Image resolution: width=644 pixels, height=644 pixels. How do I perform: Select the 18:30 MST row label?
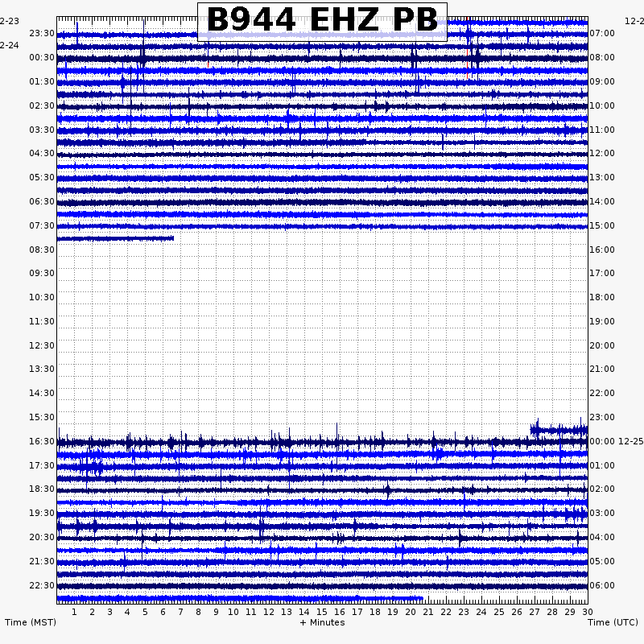[x=42, y=489]
